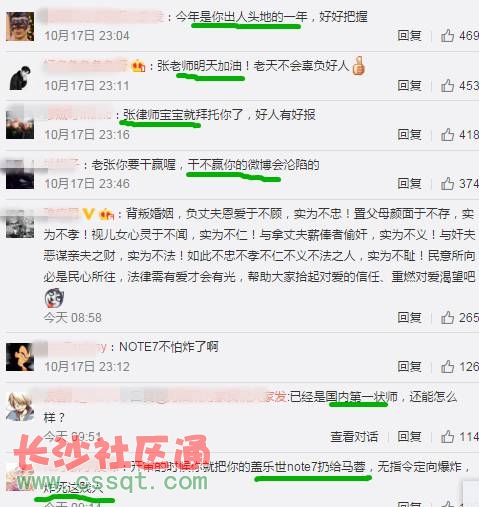Click the orange V verified badge
This screenshot has width=479, height=507.
tap(88, 214)
